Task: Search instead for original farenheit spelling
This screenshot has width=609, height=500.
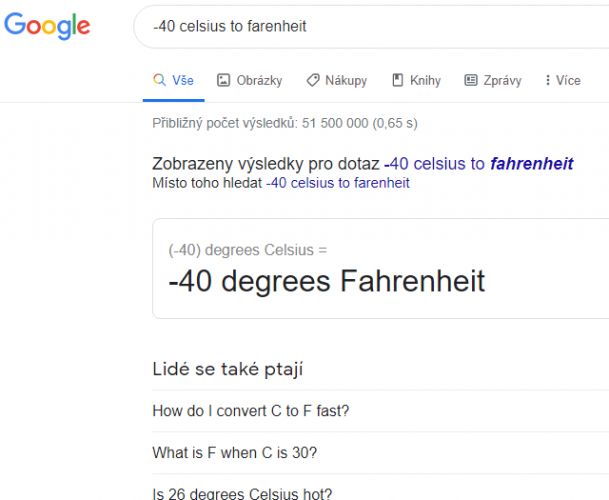Action: coord(338,183)
